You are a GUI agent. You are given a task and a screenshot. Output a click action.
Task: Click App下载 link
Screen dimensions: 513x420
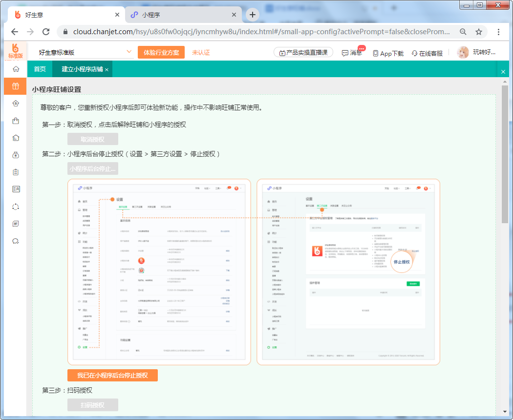click(388, 53)
